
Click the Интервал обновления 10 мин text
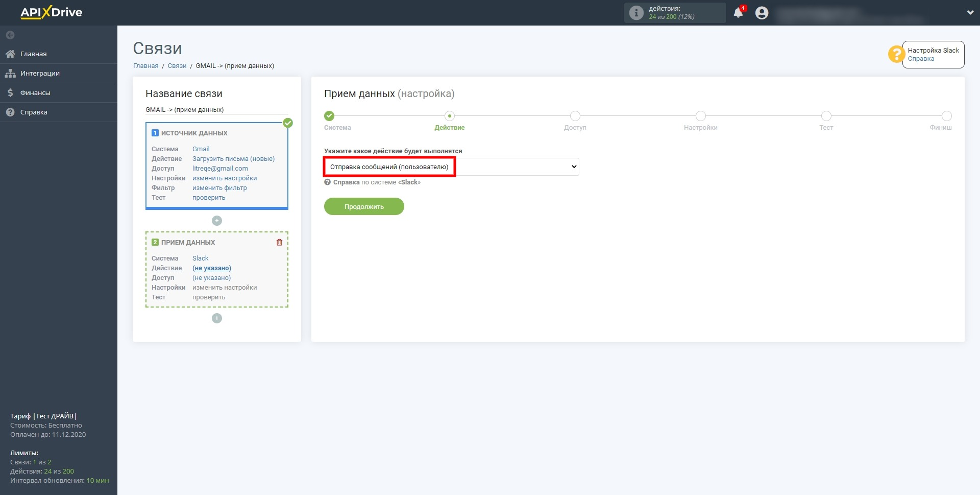point(59,481)
